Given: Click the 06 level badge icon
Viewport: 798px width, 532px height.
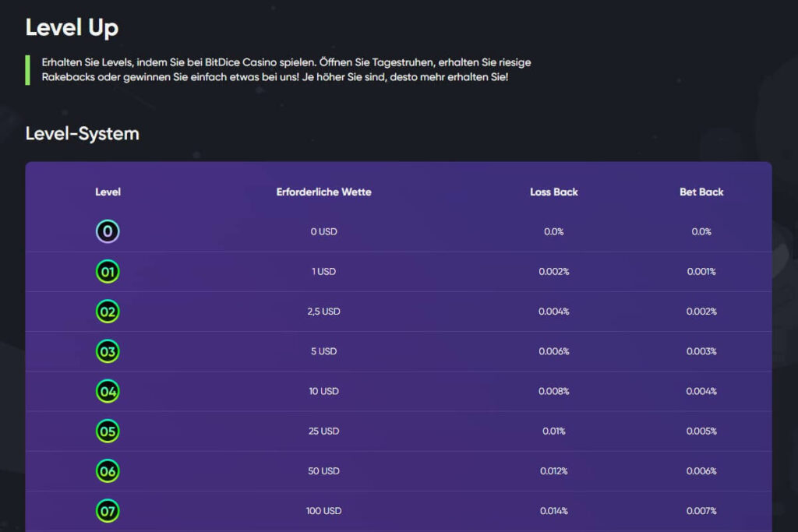Looking at the screenshot, I should pos(108,471).
